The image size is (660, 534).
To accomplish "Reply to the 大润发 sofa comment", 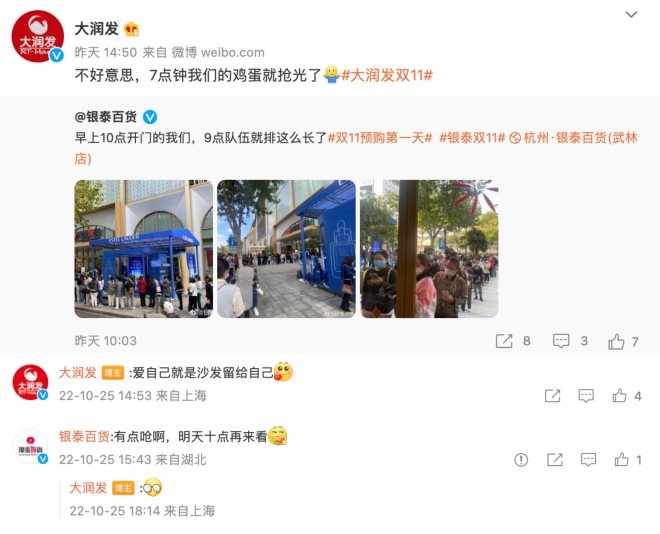I will coord(586,396).
